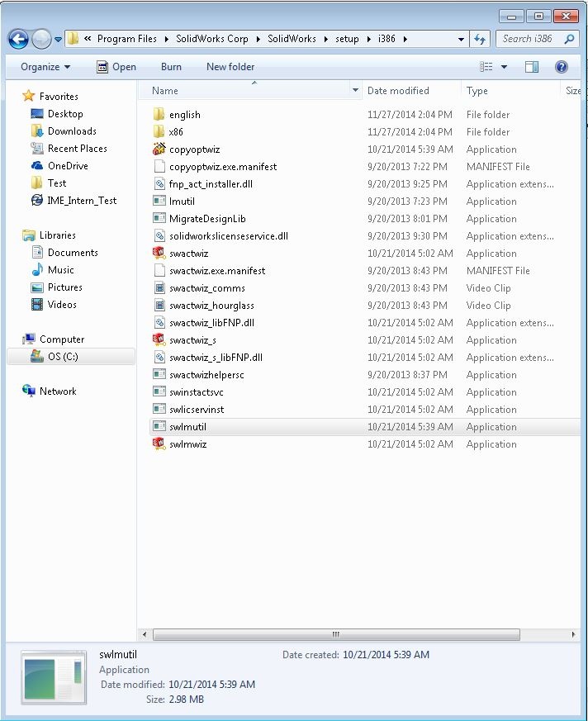Select the fnp_act_installer.dll icon

(159, 184)
